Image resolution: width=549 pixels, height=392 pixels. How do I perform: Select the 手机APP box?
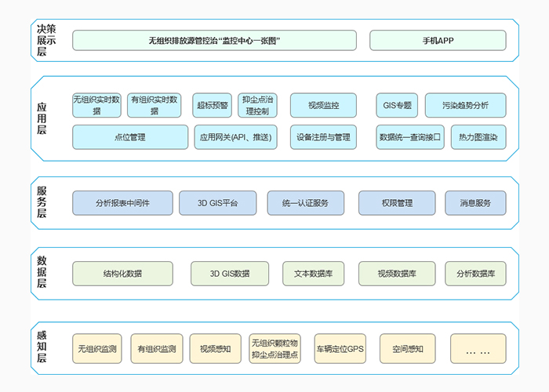click(x=438, y=40)
